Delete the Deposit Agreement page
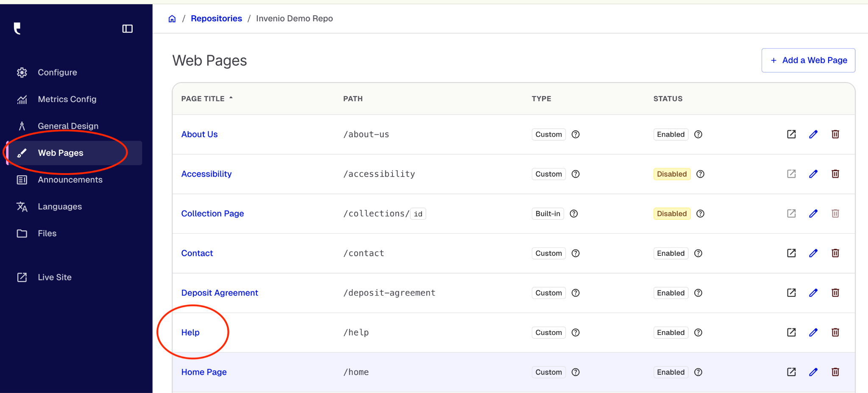This screenshot has height=393, width=868. (835, 293)
